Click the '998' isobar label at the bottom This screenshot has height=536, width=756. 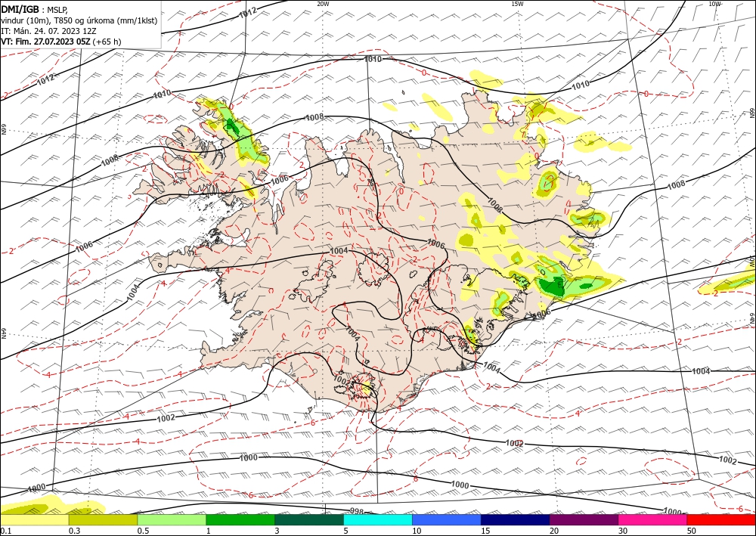click(356, 511)
